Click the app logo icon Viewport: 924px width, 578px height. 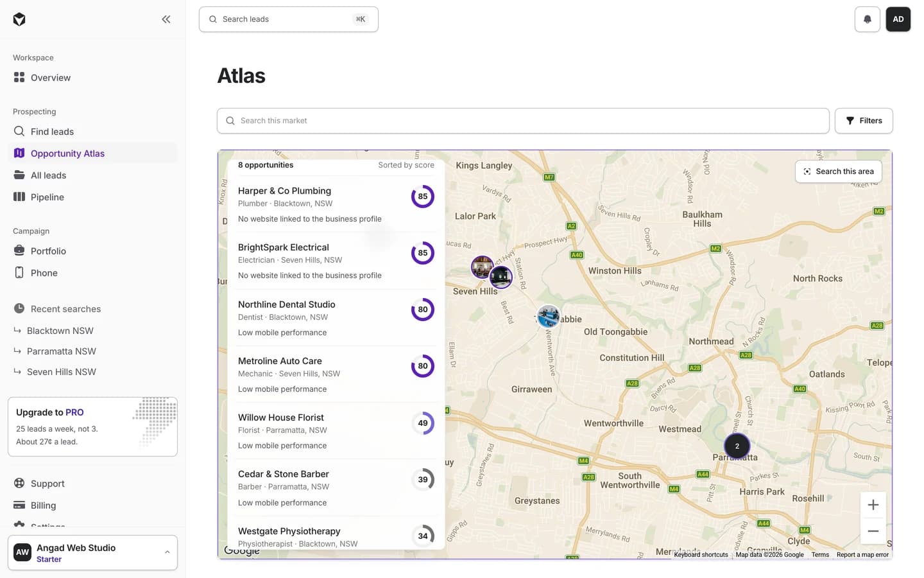click(19, 19)
